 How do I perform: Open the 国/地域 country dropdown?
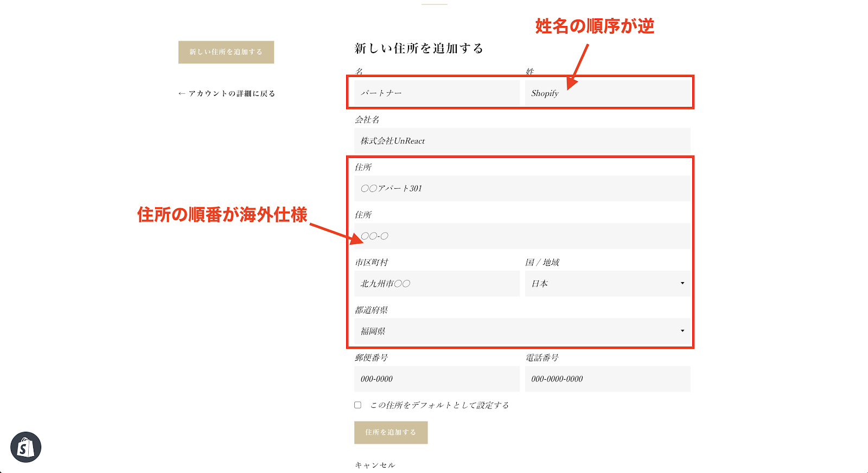coord(607,284)
